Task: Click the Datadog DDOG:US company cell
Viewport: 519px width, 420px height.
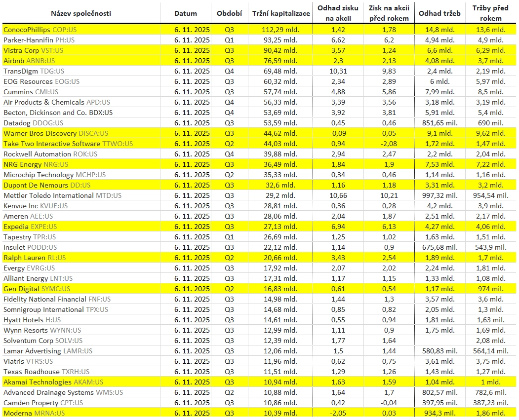Action: pyautogui.click(x=34, y=123)
